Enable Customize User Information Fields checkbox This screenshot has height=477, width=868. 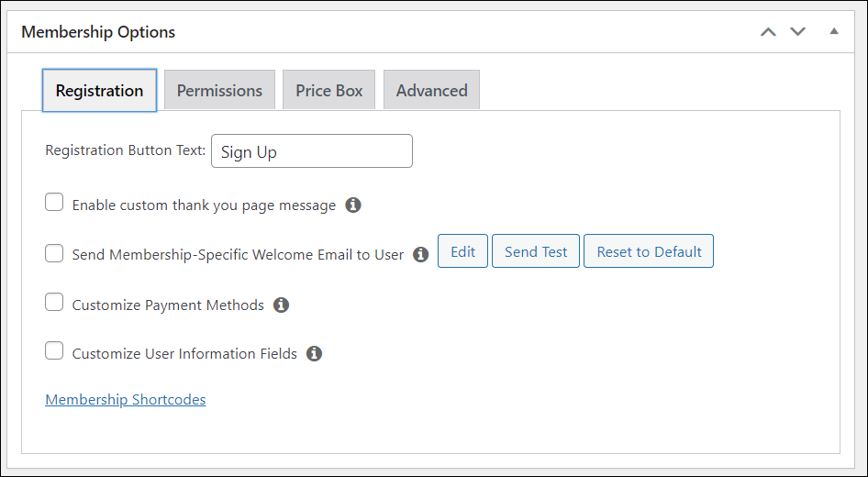coord(55,351)
